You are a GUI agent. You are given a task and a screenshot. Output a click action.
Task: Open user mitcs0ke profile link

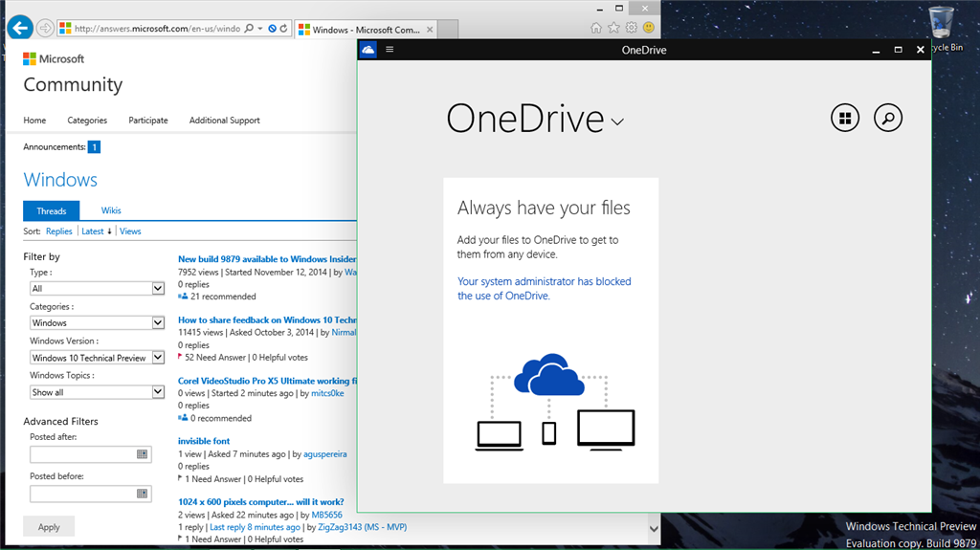coord(327,393)
